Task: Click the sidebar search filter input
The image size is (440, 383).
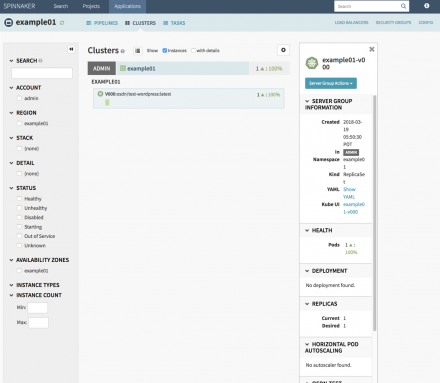Action: (42, 73)
